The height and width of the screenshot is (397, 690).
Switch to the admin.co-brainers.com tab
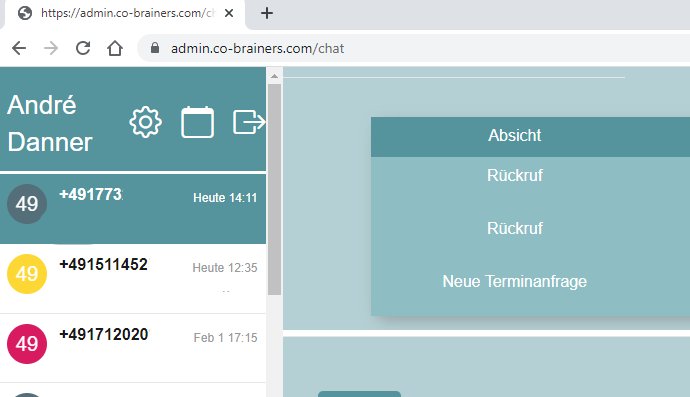point(125,14)
